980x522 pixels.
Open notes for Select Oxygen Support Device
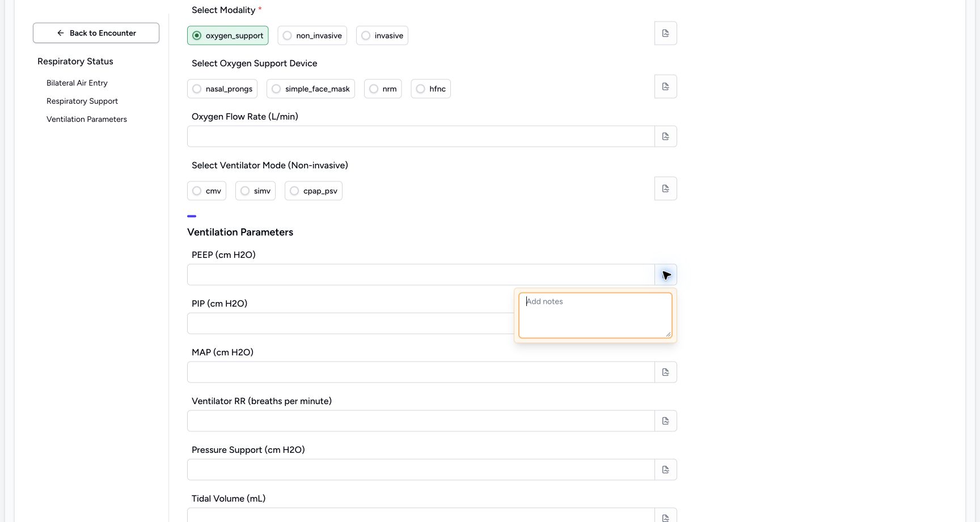click(666, 87)
